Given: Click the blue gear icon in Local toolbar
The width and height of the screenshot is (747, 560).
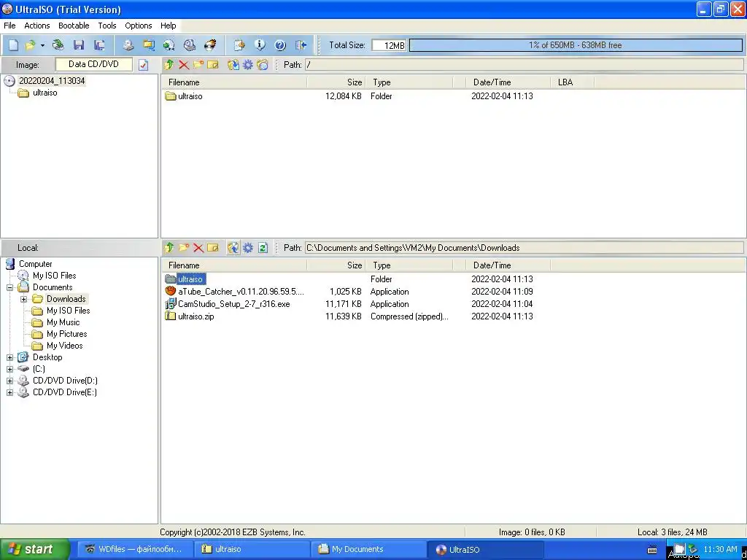Looking at the screenshot, I should (x=248, y=248).
